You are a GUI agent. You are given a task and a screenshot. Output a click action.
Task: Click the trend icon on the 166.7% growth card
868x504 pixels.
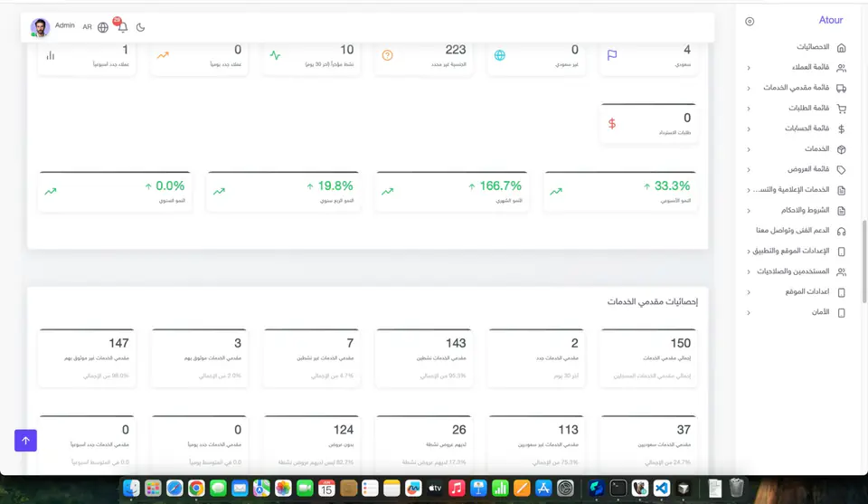click(388, 191)
